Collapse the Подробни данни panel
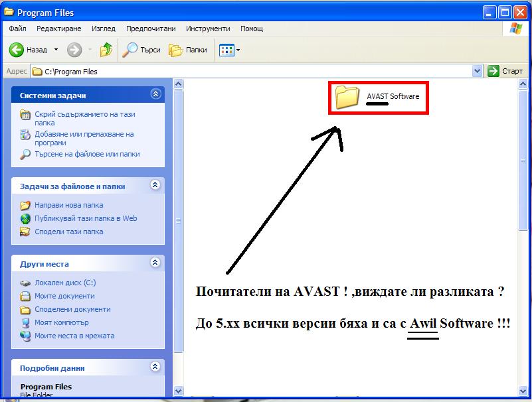The height and width of the screenshot is (402, 532). [155, 366]
